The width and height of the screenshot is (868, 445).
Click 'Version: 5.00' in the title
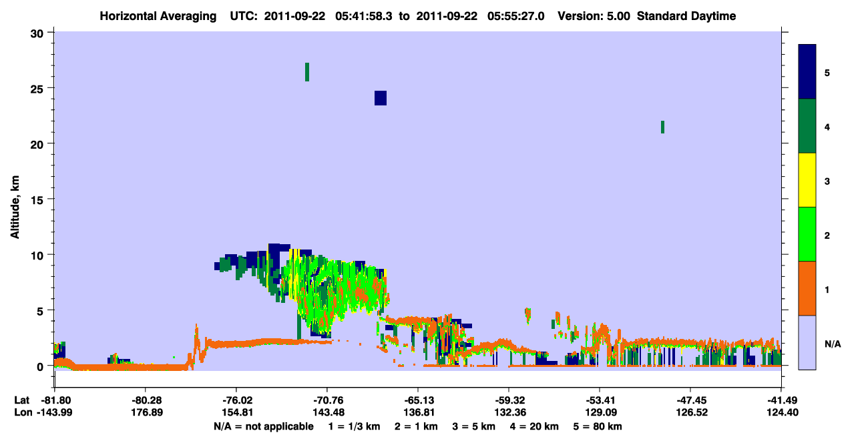pos(594,16)
